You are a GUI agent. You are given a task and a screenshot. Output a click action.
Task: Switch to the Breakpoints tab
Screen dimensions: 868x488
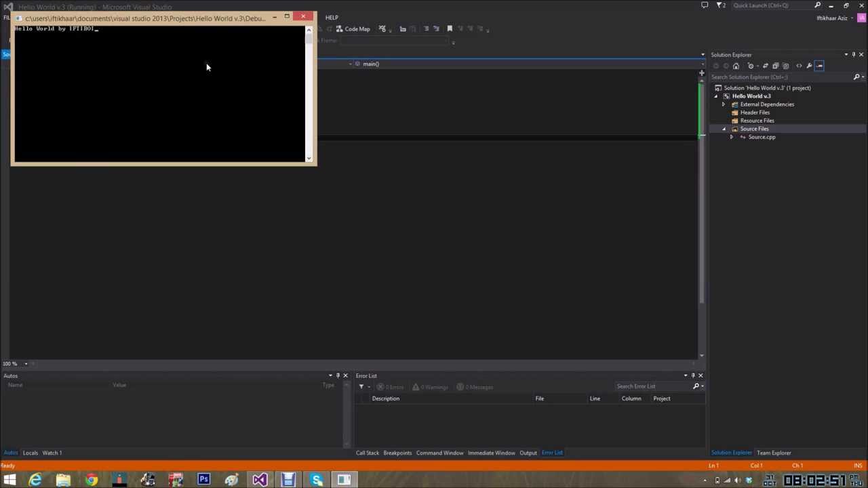pyautogui.click(x=397, y=453)
